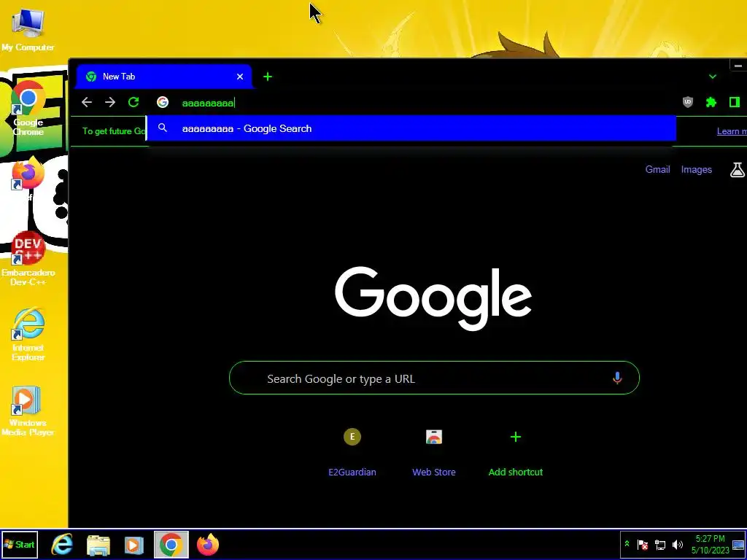Click the Search Google or type a URL box

(x=434, y=378)
